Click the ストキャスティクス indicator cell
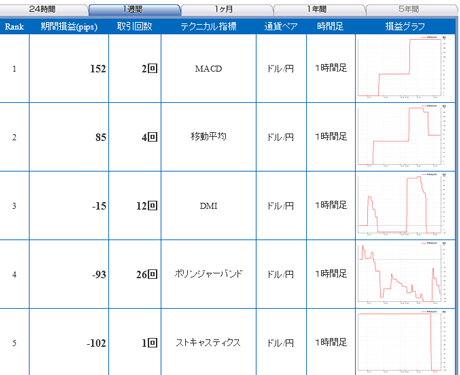 209,342
